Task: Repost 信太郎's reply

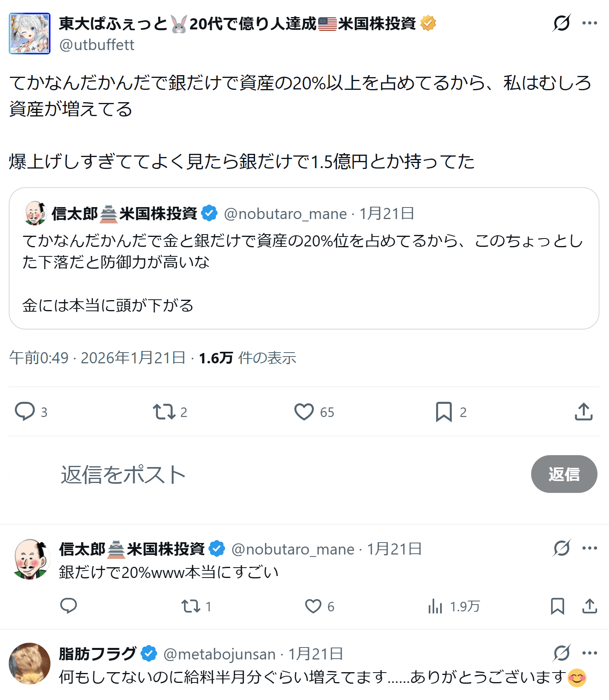Action: pos(191,606)
